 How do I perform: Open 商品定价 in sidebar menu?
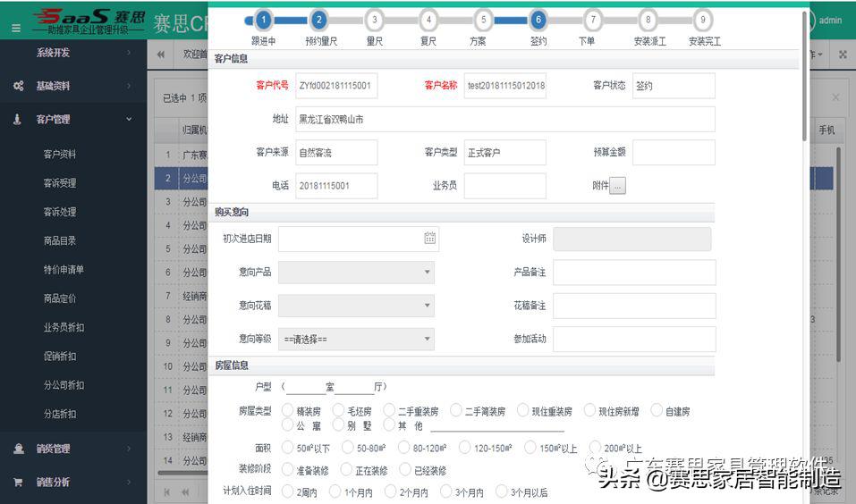point(60,298)
